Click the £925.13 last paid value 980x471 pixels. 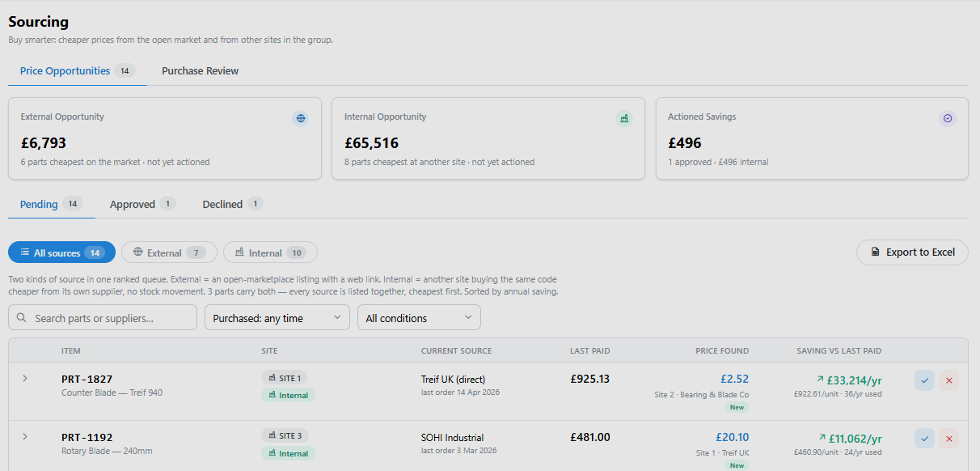590,379
